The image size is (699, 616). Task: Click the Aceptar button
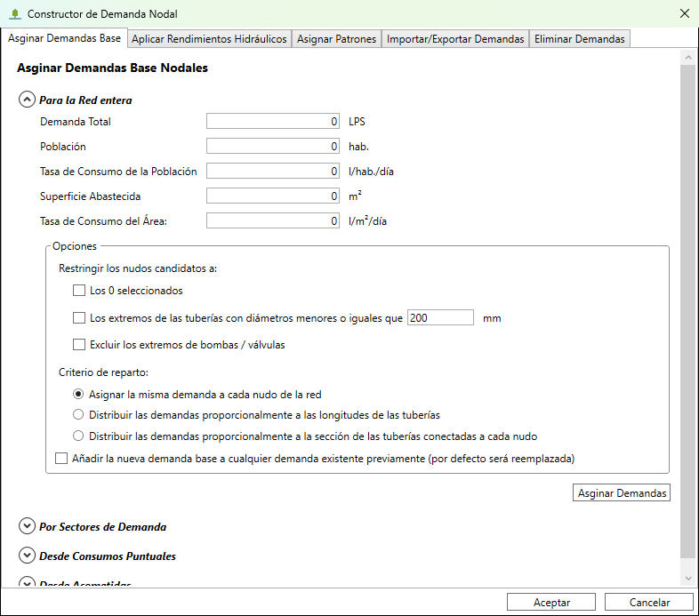[x=551, y=602]
